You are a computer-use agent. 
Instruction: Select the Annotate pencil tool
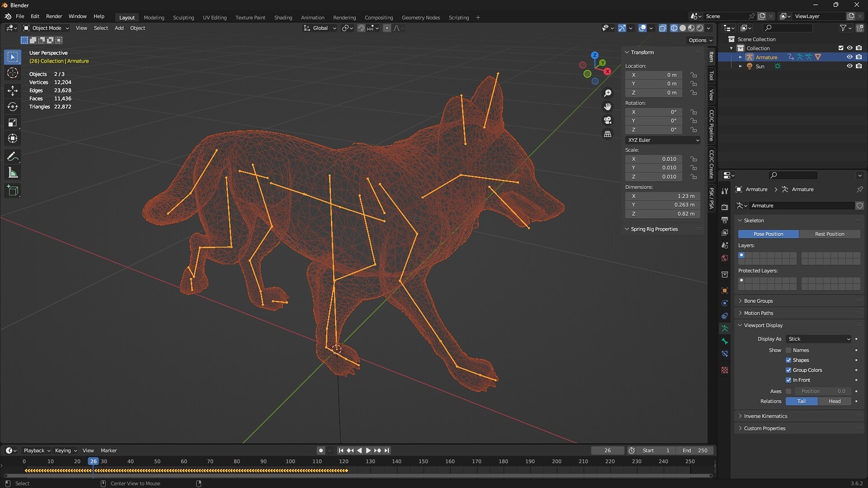pos(12,157)
